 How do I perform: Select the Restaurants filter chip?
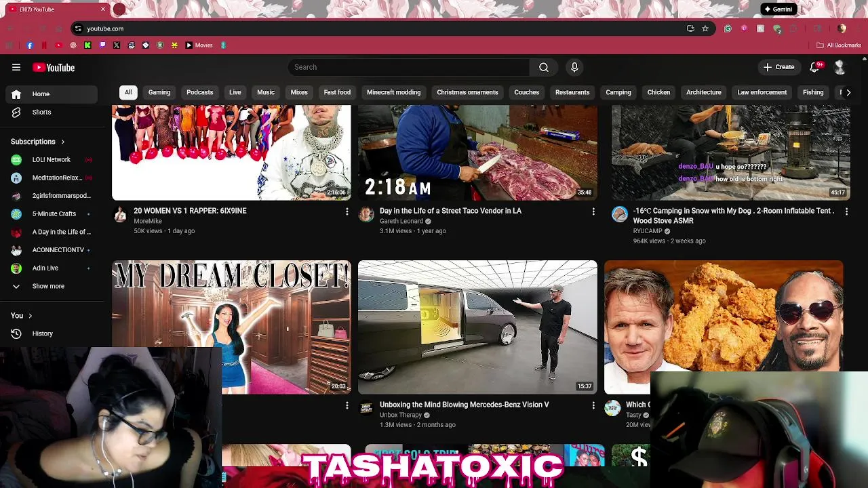point(572,92)
